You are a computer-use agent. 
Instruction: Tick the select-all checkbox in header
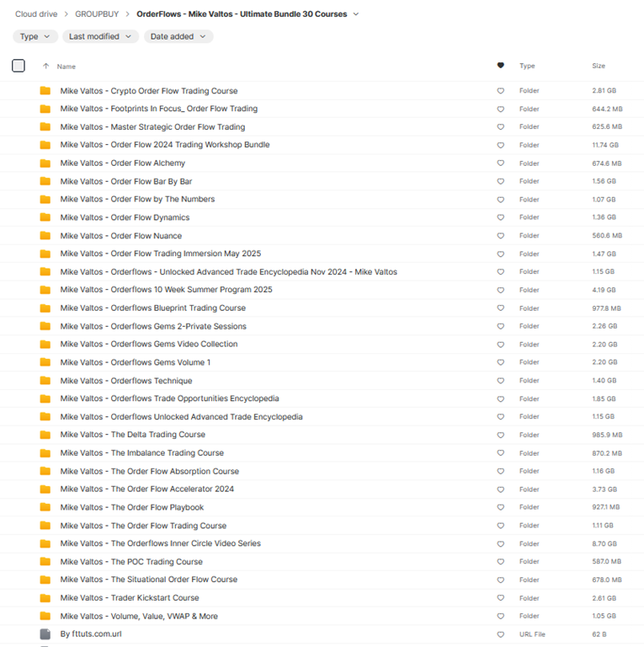(19, 66)
